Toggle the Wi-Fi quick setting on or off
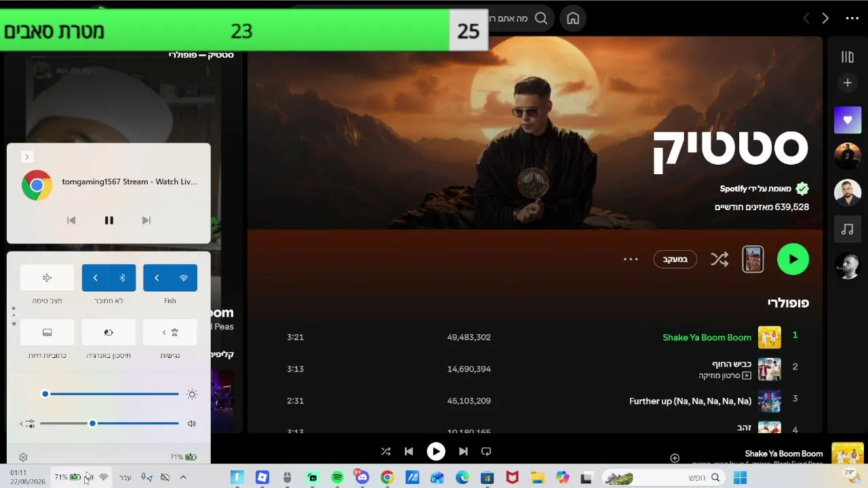 184,278
